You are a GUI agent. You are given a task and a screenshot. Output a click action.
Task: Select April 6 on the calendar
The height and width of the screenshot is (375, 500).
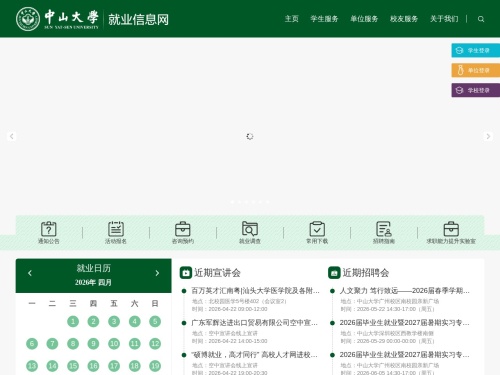point(32,344)
